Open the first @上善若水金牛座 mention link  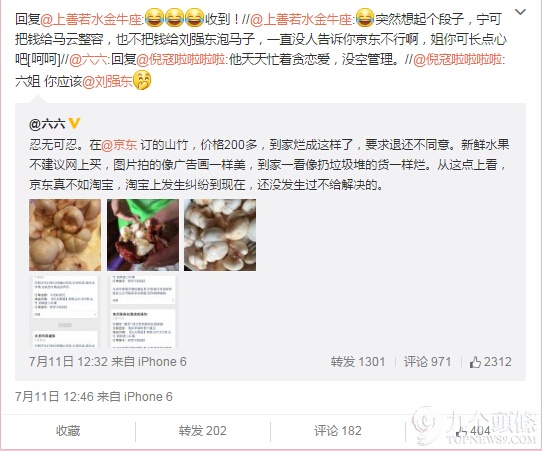(91, 19)
